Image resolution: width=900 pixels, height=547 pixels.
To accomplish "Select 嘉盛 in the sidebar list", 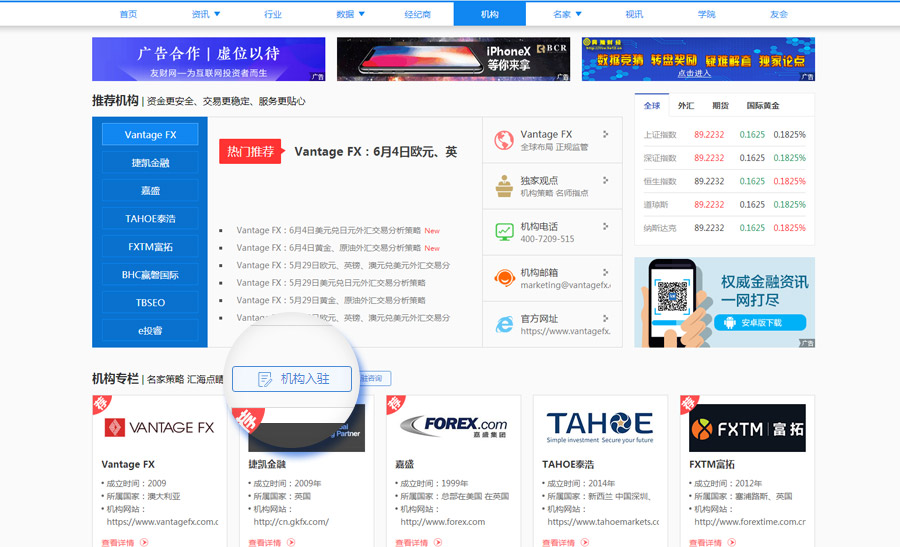I will coord(150,191).
